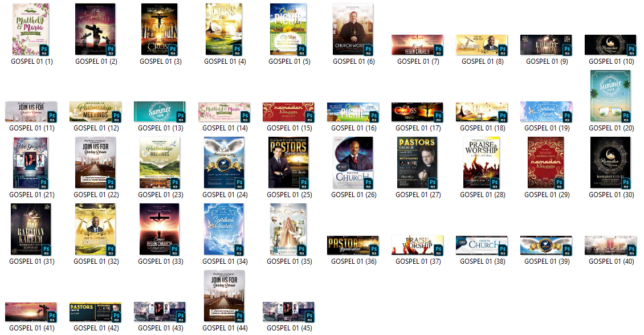The image size is (644, 335).
Task: Click the file name label GOSPEL 01 (45)
Action: point(289,328)
